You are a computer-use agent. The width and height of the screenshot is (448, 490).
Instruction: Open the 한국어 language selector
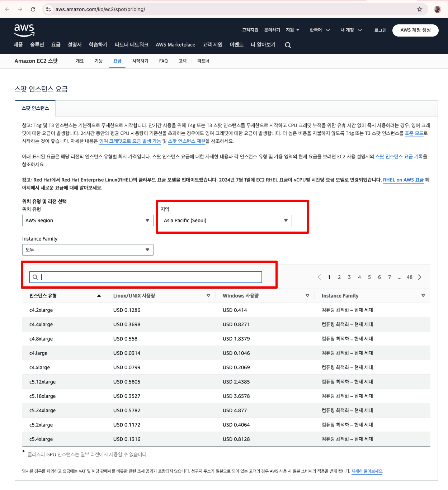tap(320, 30)
